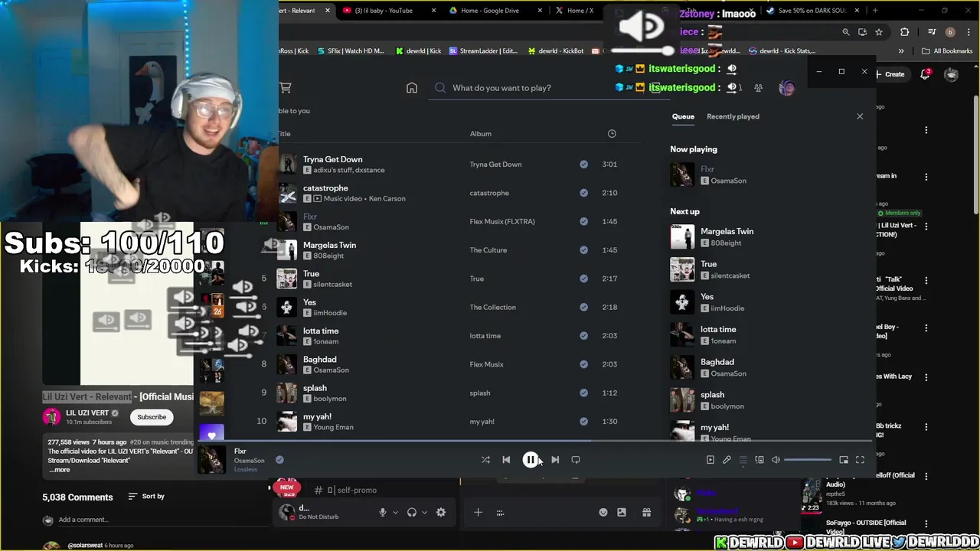The height and width of the screenshot is (551, 980).
Task: Open the miniplayer icon
Action: [x=844, y=460]
